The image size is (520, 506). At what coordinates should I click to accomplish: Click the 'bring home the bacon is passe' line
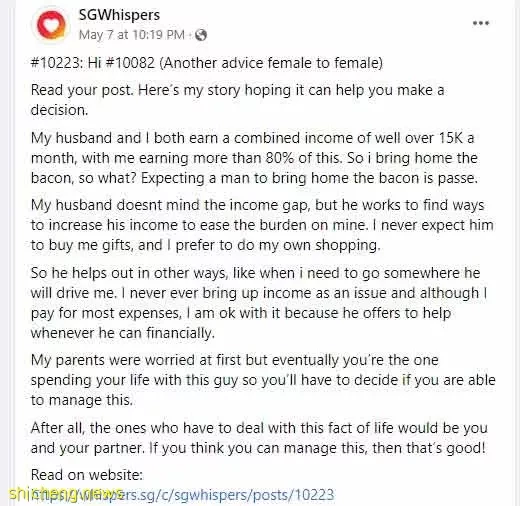[254, 178]
